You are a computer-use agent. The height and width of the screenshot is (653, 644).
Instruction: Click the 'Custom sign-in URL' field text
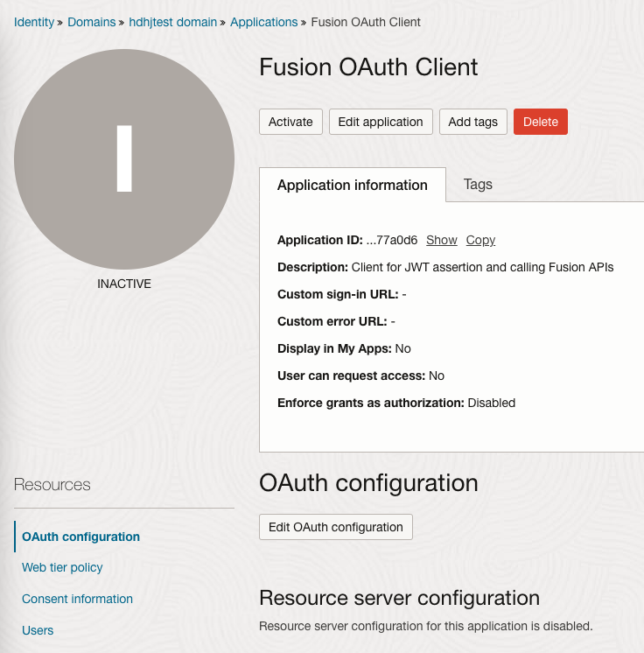[x=342, y=294]
